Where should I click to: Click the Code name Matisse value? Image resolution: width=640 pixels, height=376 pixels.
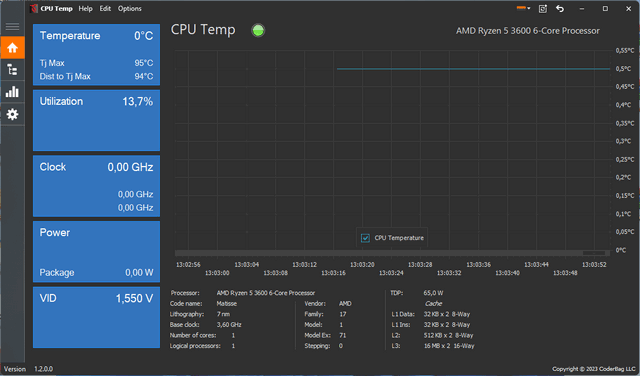227,304
